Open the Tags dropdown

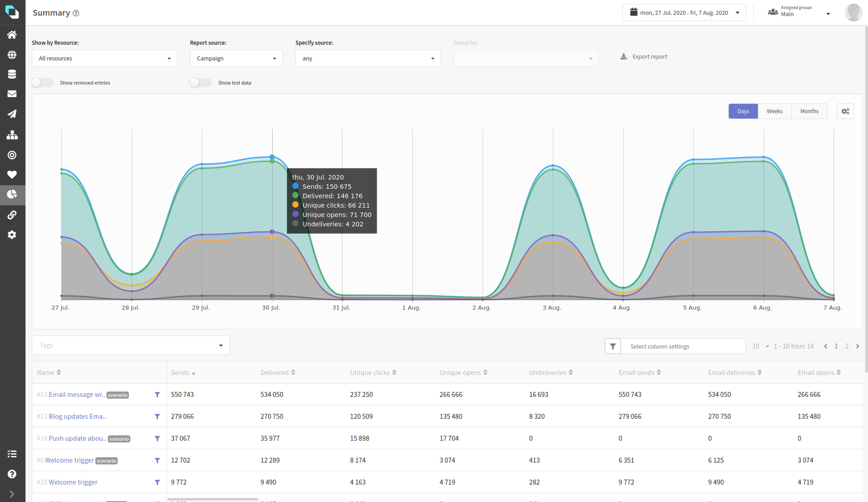point(131,345)
